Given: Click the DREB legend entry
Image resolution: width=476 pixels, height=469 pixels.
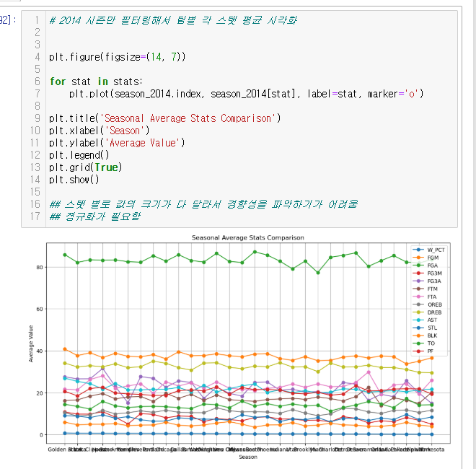Looking at the screenshot, I should [x=428, y=312].
